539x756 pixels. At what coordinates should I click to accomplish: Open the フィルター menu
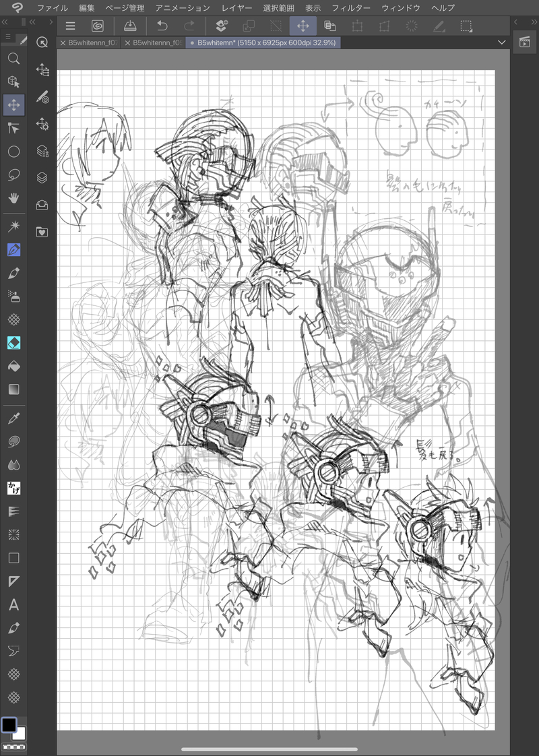[x=351, y=7]
